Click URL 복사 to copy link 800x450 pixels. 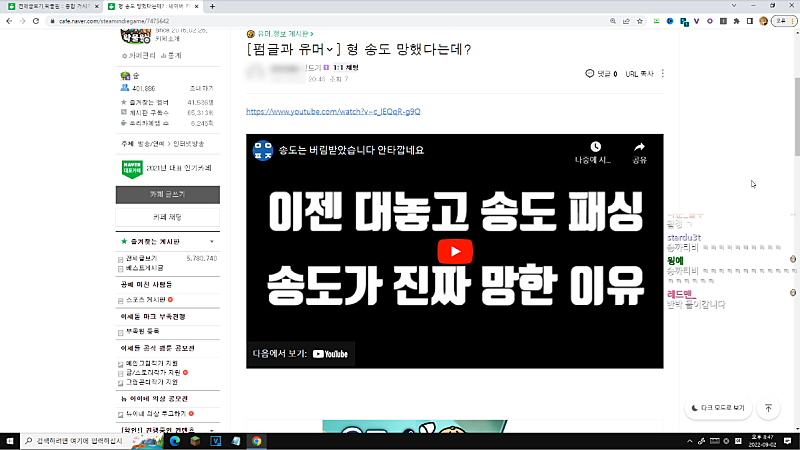(x=639, y=73)
